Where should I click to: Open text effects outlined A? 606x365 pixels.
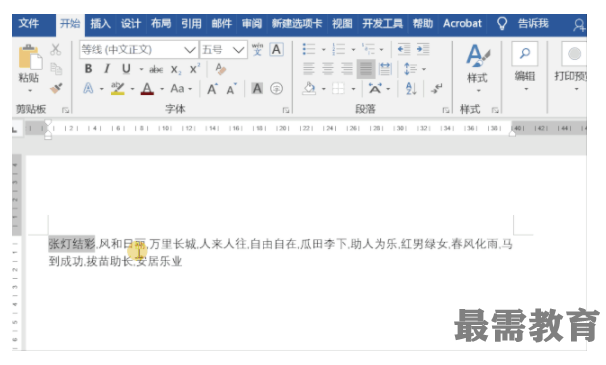pyautogui.click(x=88, y=89)
